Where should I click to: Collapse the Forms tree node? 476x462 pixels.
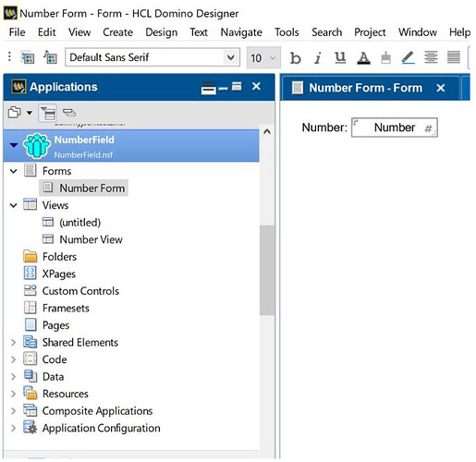coord(13,171)
